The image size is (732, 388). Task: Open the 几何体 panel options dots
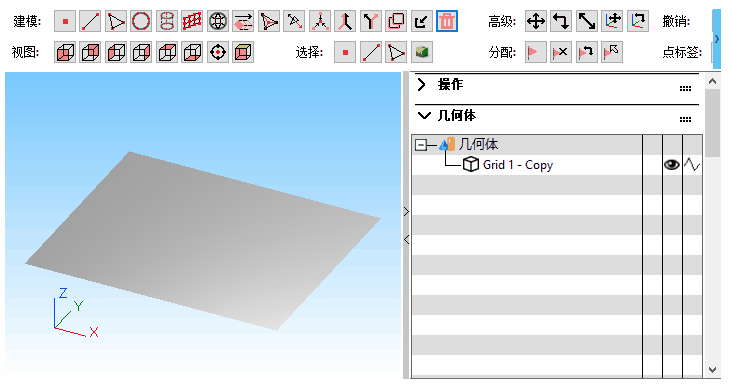(x=685, y=120)
